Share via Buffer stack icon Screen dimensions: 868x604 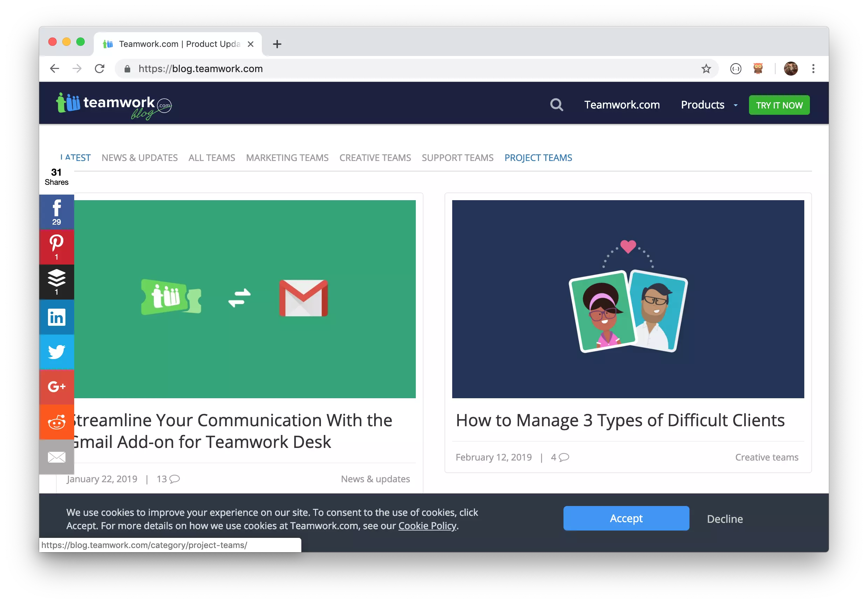[x=56, y=282]
